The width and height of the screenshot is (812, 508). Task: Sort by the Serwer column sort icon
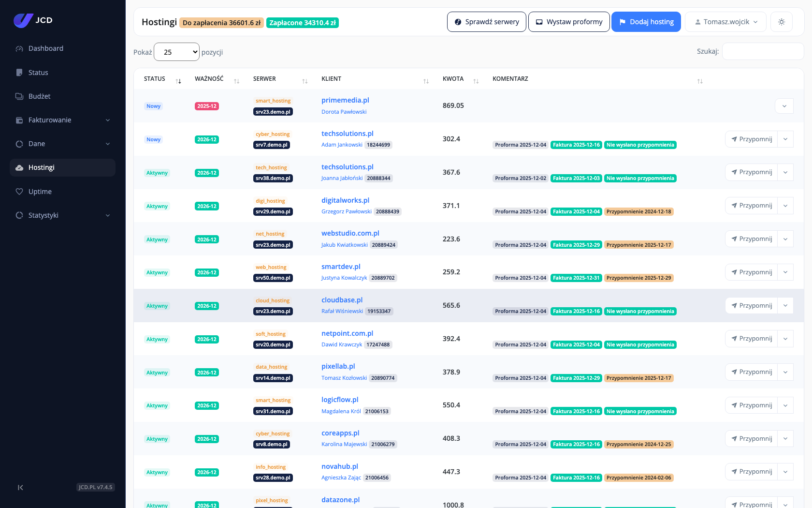305,81
